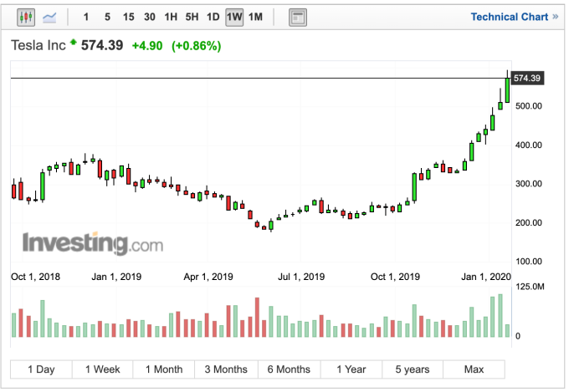Show the 5 years range
569x392 pixels.
[x=413, y=369]
